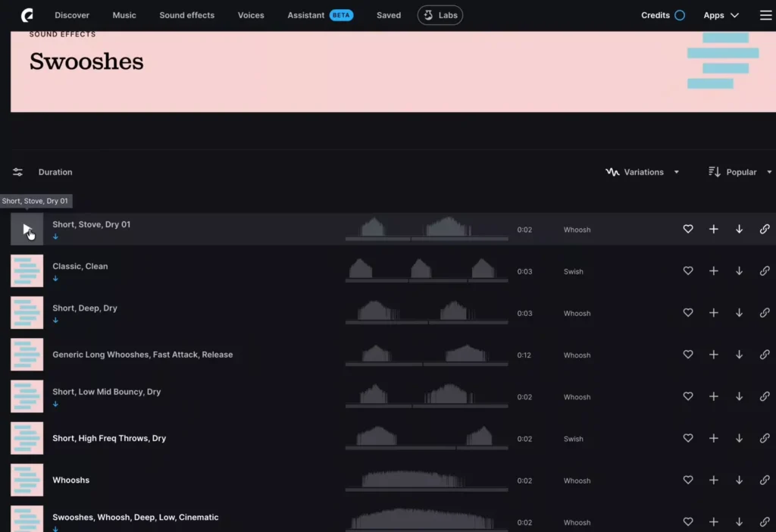This screenshot has height=532, width=776.
Task: Open the hamburger menu in top bar
Action: pos(765,15)
